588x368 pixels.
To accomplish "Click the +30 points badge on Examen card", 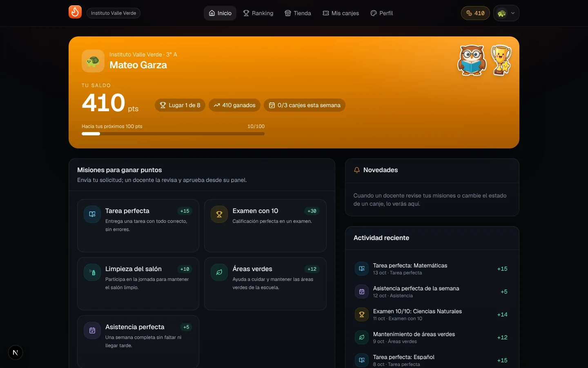I will (312, 211).
